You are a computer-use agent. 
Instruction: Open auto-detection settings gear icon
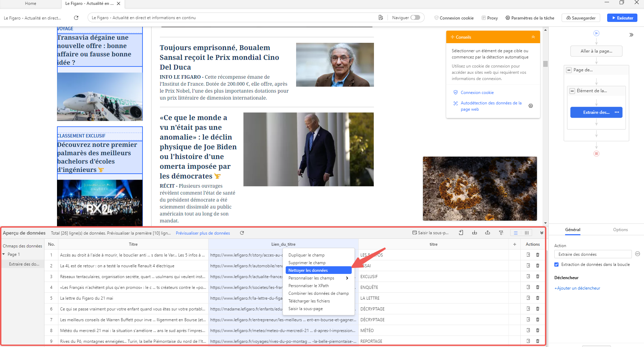point(531,106)
